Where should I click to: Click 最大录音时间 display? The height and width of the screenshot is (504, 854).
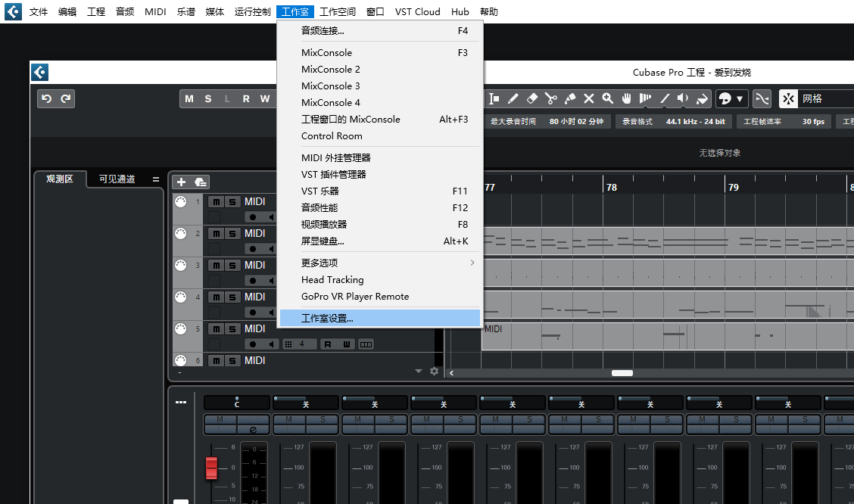point(547,121)
